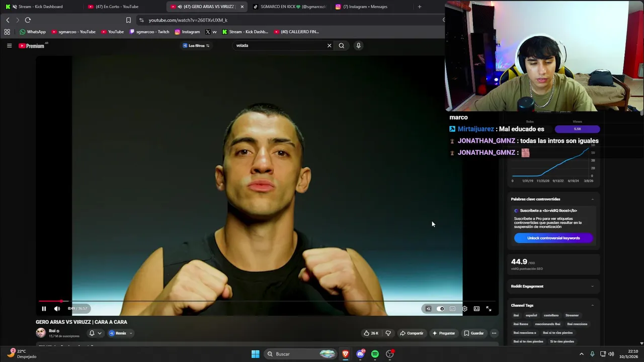Toggle subtitles button in player
Image resolution: width=644 pixels, height=362 pixels.
click(x=452, y=309)
